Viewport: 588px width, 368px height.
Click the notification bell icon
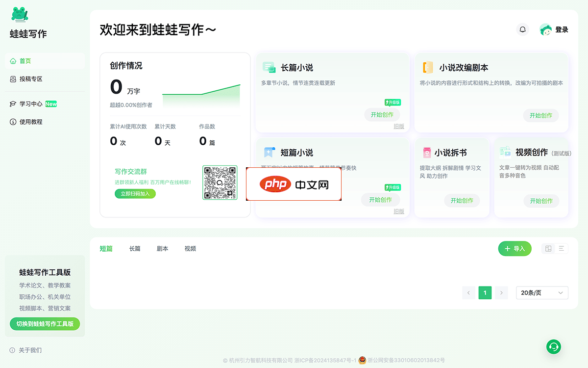pyautogui.click(x=523, y=29)
